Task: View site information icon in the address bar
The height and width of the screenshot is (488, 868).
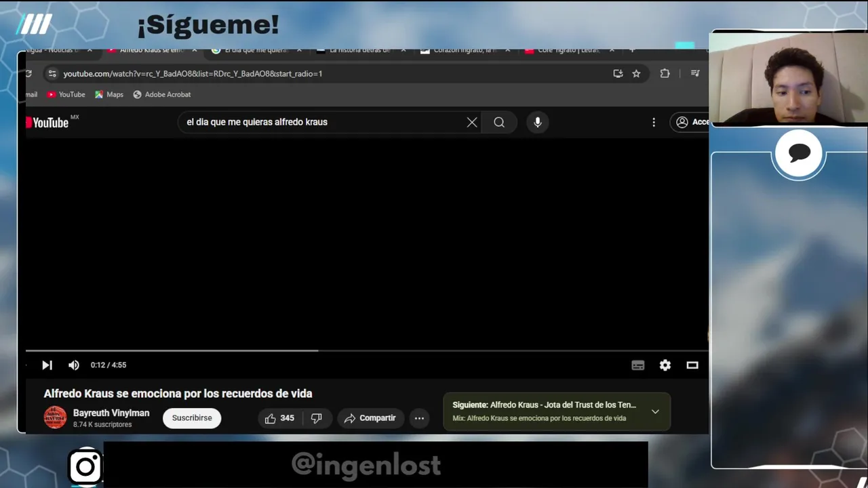Action: tap(52, 73)
